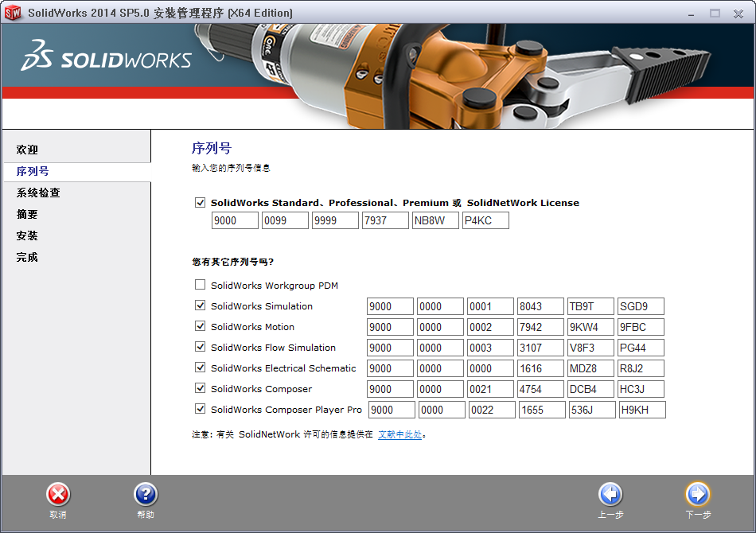
Task: Click the Simulation serial field containing TB9T
Action: (590, 306)
